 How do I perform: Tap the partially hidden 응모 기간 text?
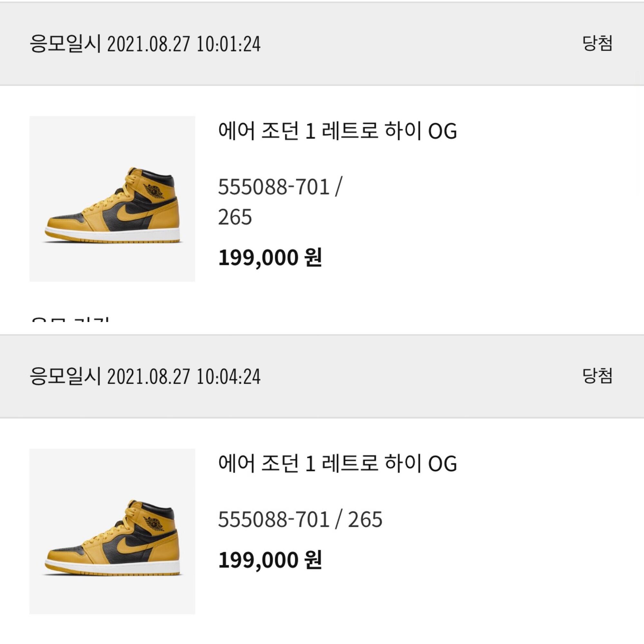(x=70, y=319)
